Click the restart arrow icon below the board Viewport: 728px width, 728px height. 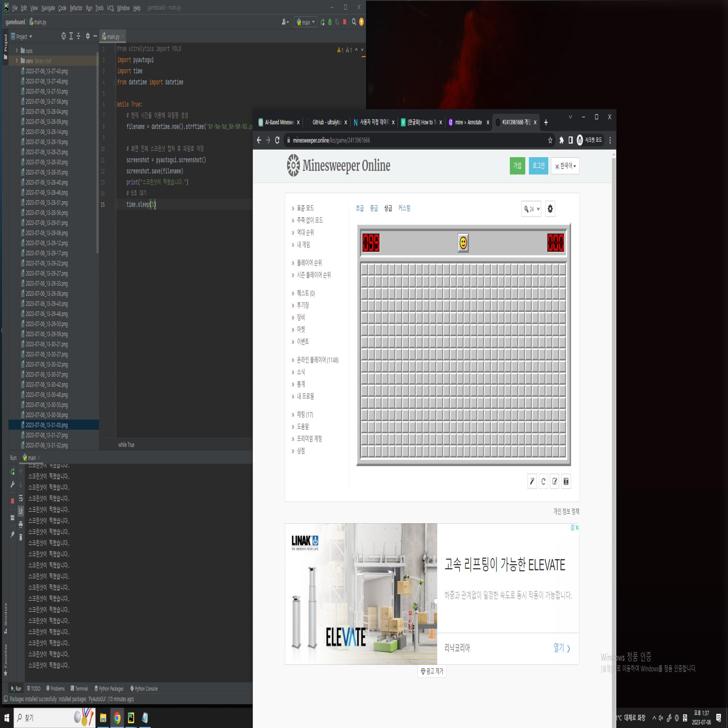click(x=543, y=481)
